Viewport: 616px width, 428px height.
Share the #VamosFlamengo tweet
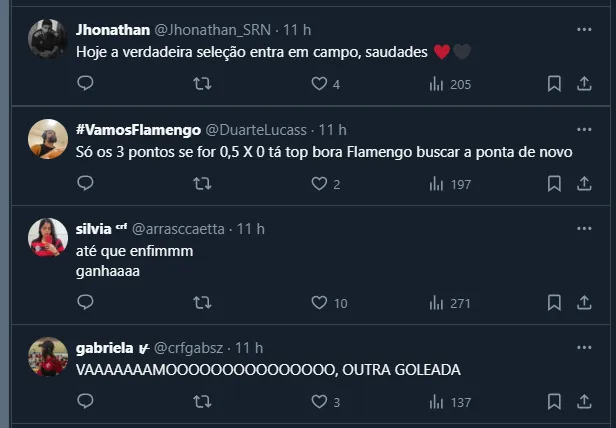(x=585, y=183)
